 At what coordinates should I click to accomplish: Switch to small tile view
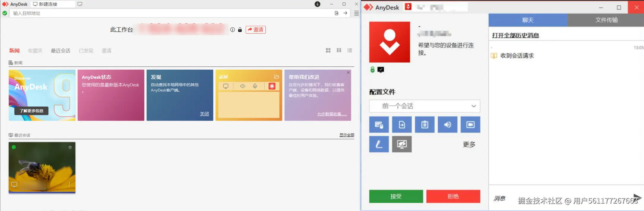(339, 50)
